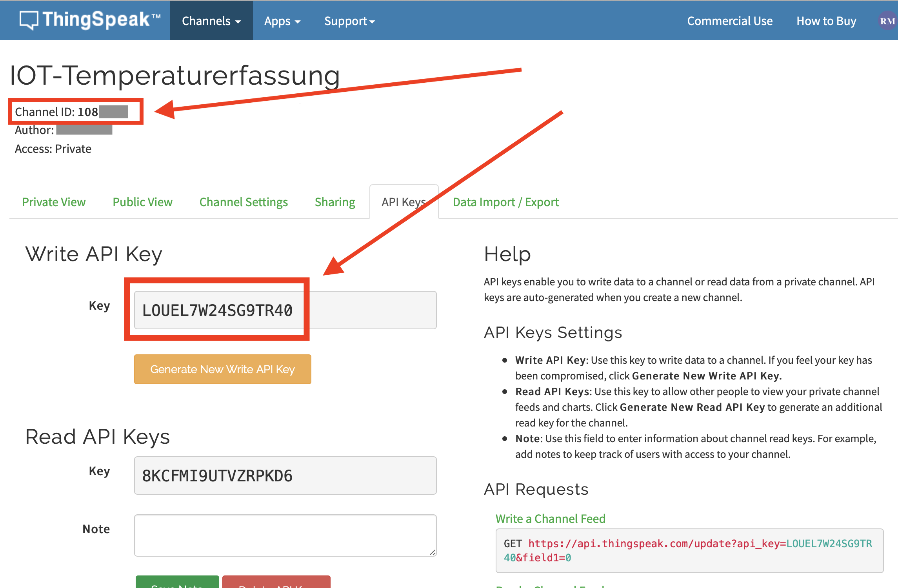Viewport: 898px width, 588px height.
Task: Go to How to Buy
Action: tap(826, 21)
